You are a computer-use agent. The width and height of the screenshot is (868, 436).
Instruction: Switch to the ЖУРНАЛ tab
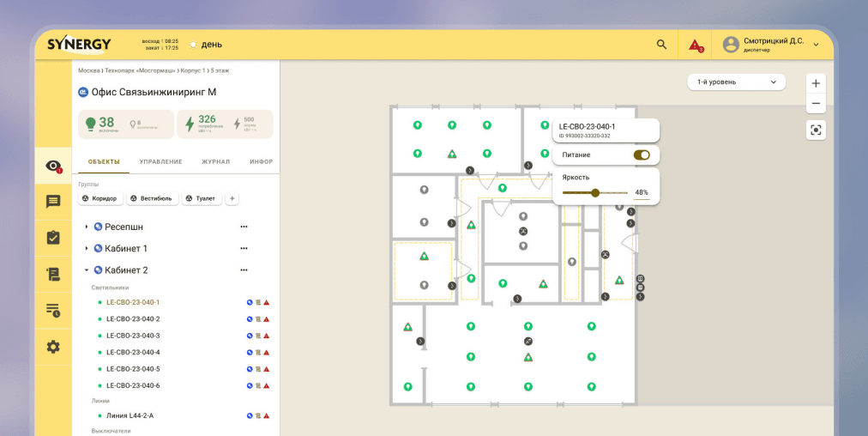(x=215, y=161)
